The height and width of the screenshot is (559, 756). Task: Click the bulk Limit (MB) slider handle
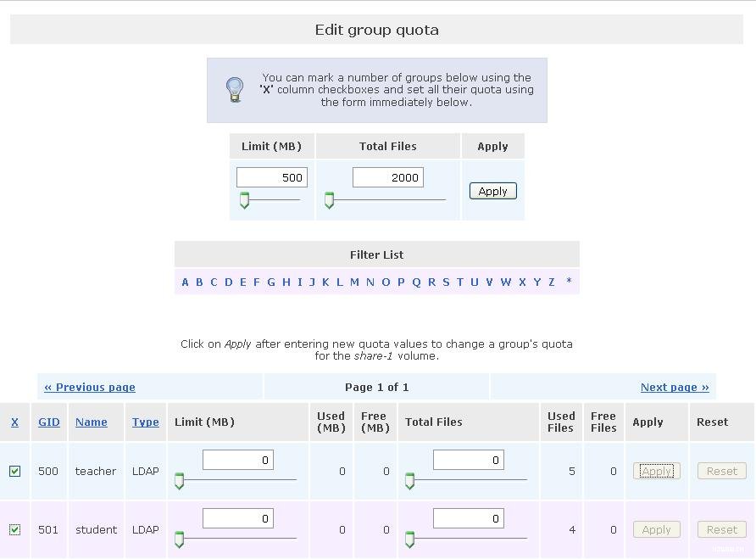(244, 200)
